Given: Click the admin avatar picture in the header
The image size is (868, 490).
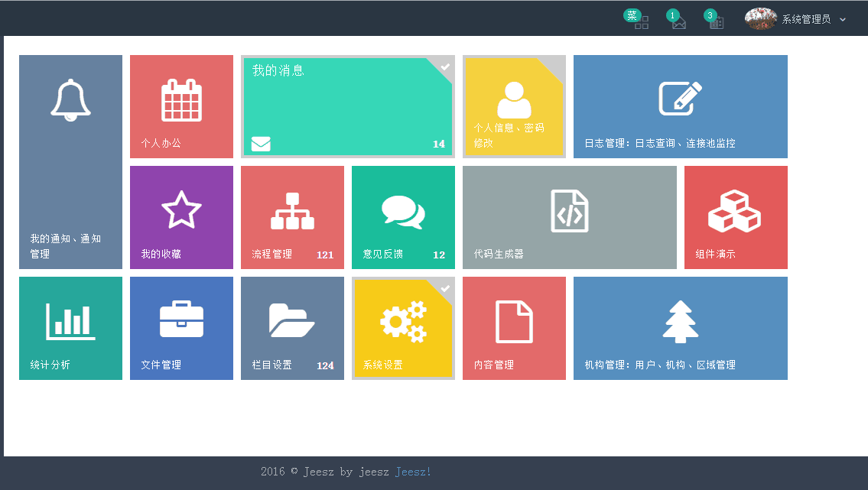Looking at the screenshot, I should point(759,18).
